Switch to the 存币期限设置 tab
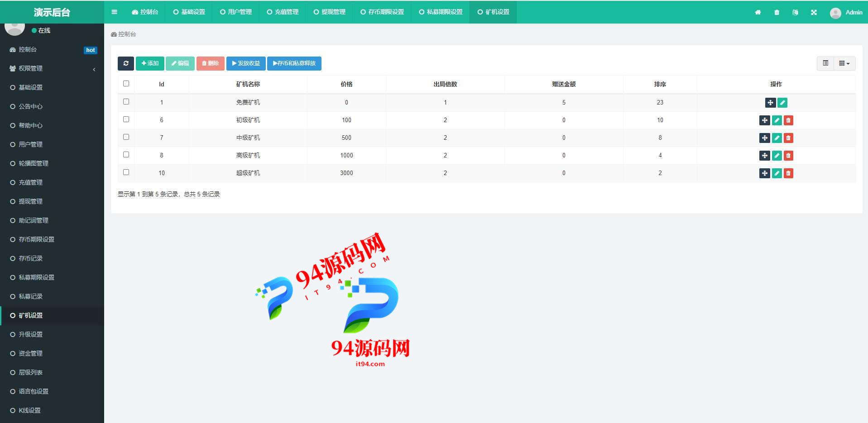The image size is (868, 423). pyautogui.click(x=382, y=12)
